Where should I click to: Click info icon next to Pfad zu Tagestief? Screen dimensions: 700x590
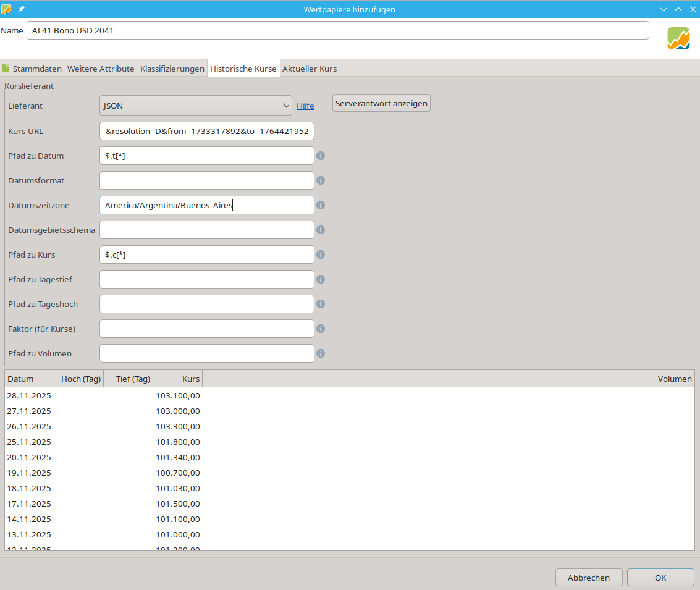[x=320, y=279]
